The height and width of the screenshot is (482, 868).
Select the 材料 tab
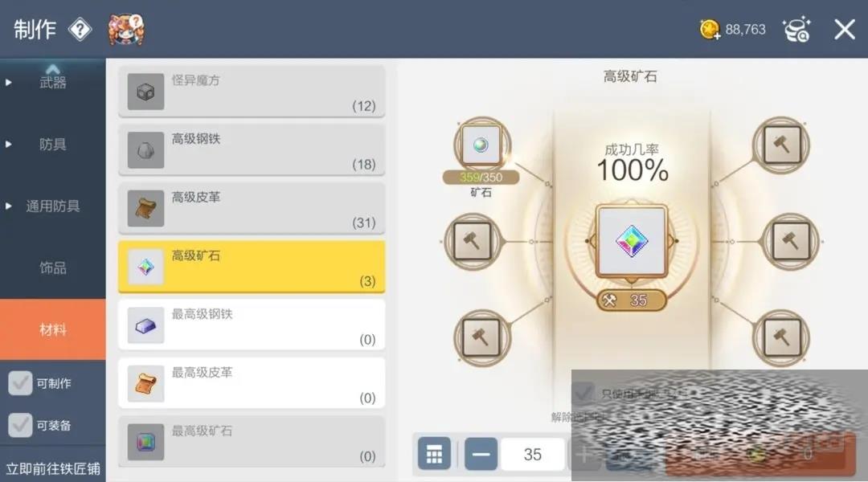click(x=52, y=330)
